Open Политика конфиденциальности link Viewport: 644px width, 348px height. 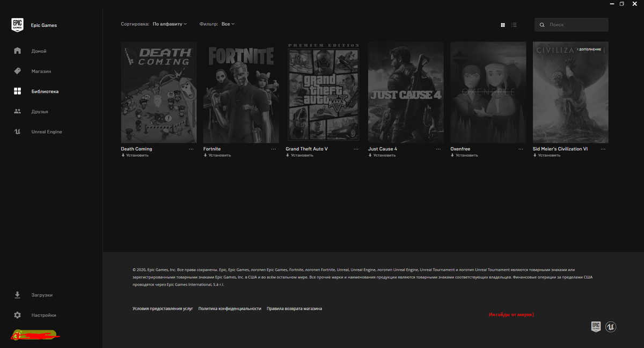230,309
